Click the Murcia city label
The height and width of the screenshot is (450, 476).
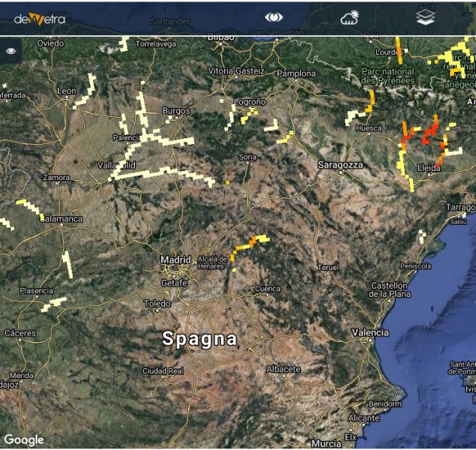[326, 443]
